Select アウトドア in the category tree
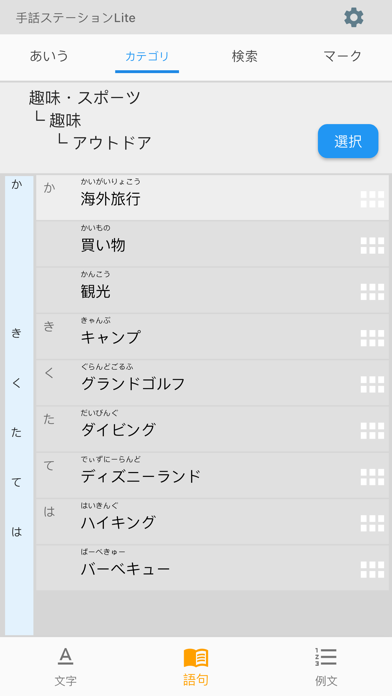The image size is (392, 696). pos(112,143)
